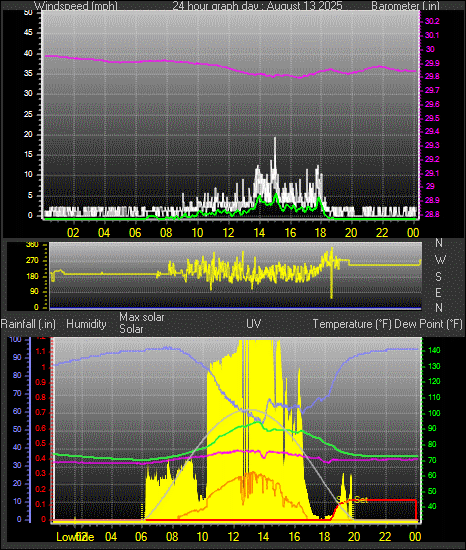Click the 270 degree wind direction label
The height and width of the screenshot is (550, 466).
coord(32,261)
